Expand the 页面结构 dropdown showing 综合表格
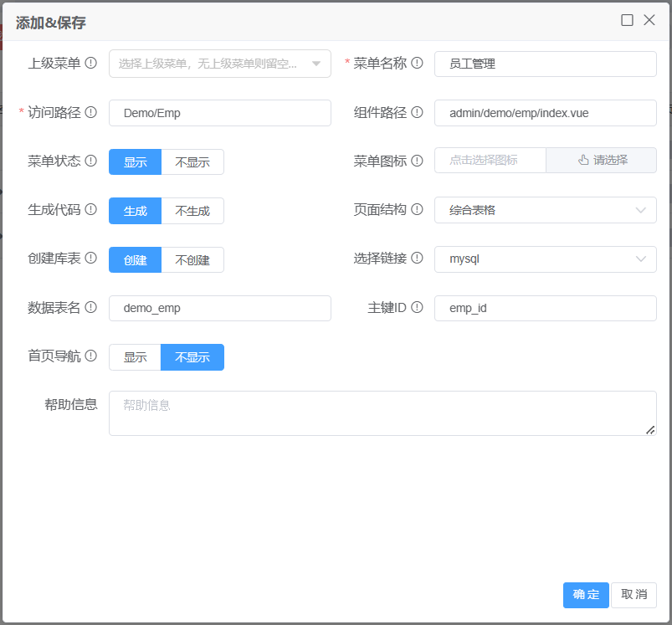The width and height of the screenshot is (672, 625). click(545, 210)
